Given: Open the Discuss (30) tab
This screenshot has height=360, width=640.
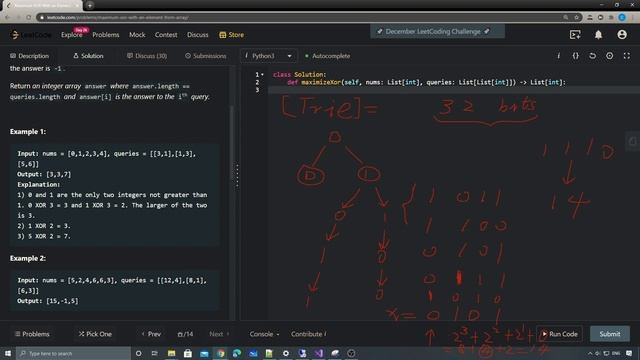Looking at the screenshot, I should click(x=147, y=56).
